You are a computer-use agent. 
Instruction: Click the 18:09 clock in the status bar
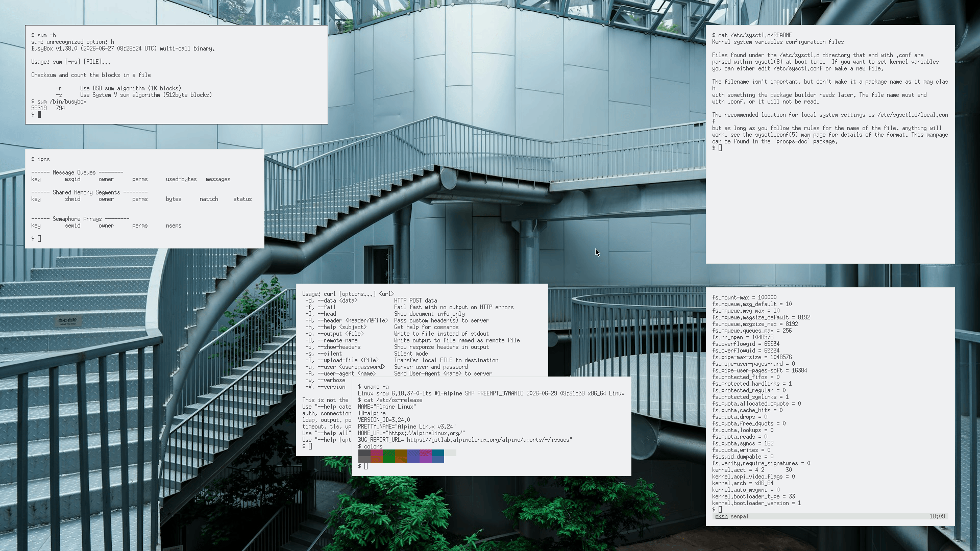[937, 516]
